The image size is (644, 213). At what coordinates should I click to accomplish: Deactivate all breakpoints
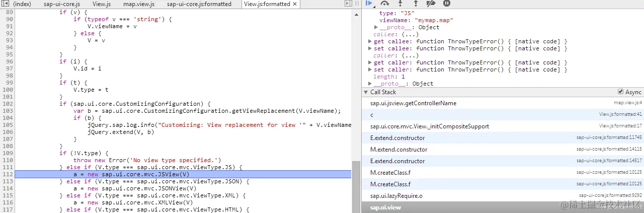point(431,4)
